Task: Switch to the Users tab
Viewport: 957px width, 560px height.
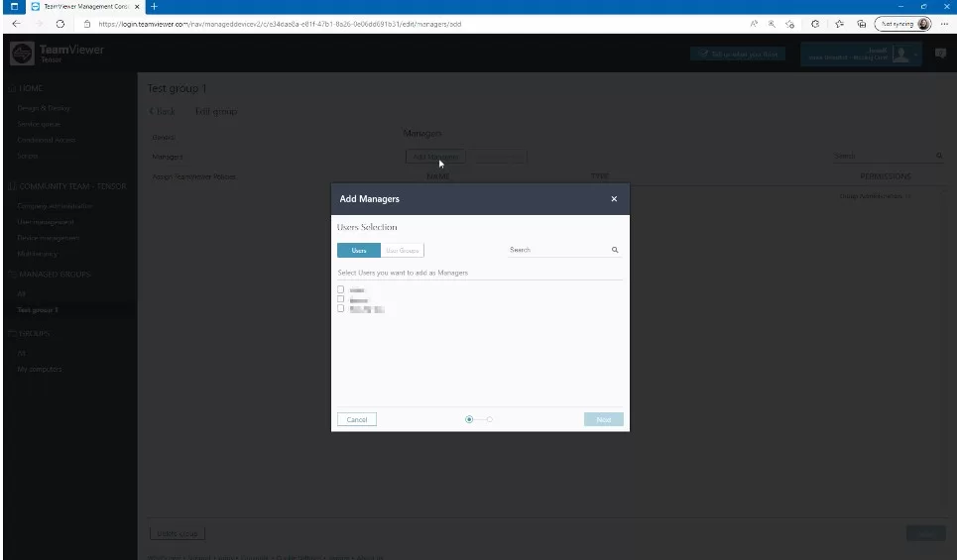Action: pyautogui.click(x=358, y=251)
